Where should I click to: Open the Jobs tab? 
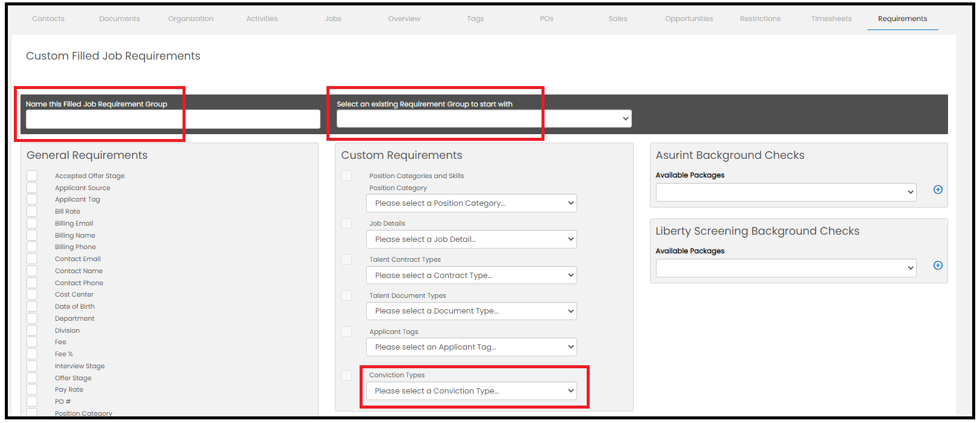tap(333, 19)
